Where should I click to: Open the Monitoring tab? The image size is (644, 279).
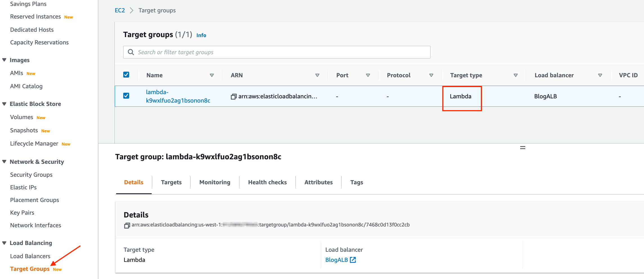click(215, 182)
